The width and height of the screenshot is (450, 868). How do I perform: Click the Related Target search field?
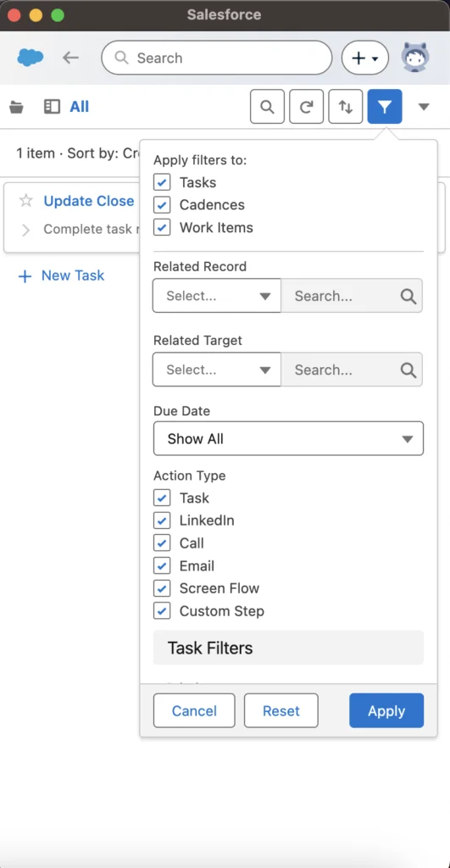(352, 370)
